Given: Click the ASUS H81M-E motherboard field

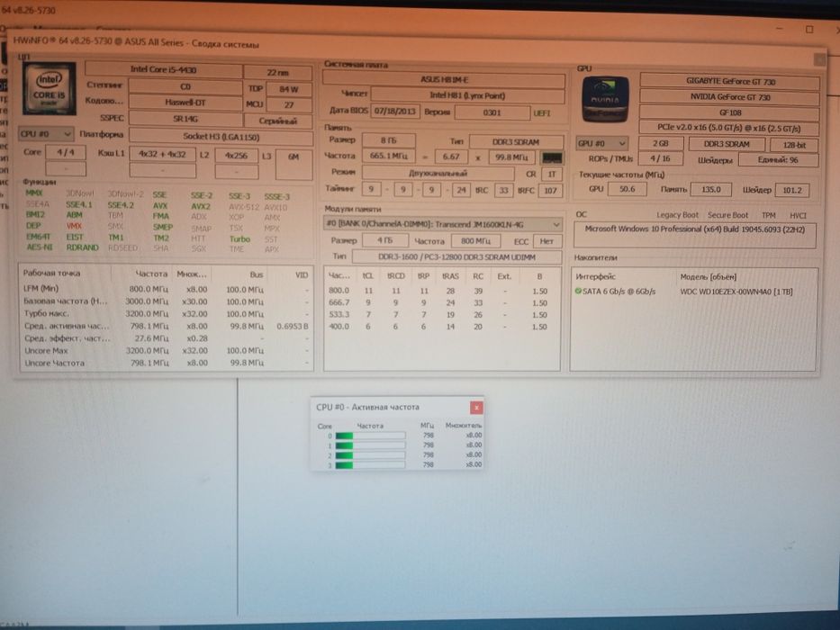Looking at the screenshot, I should tap(444, 80).
